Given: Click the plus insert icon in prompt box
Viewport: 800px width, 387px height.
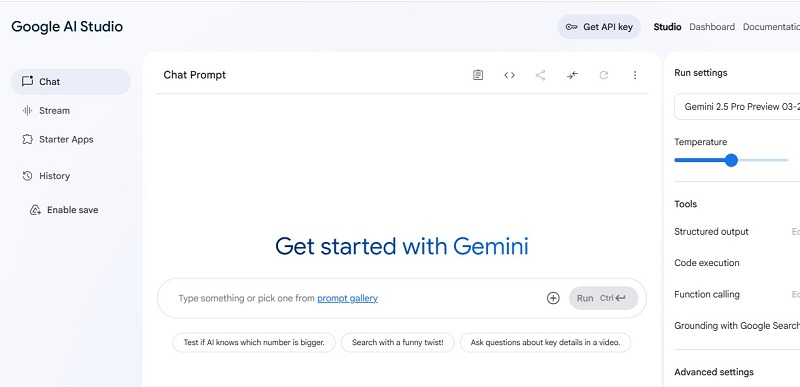Looking at the screenshot, I should pos(553,298).
